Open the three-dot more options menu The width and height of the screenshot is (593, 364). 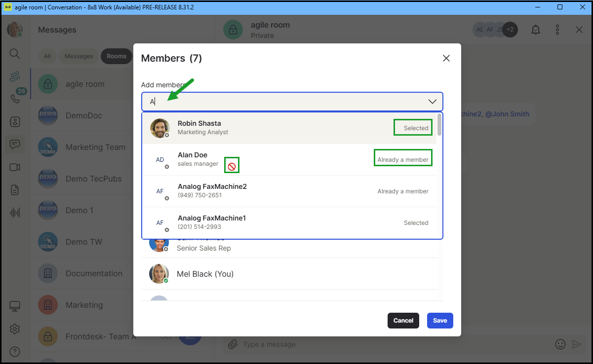click(x=557, y=30)
